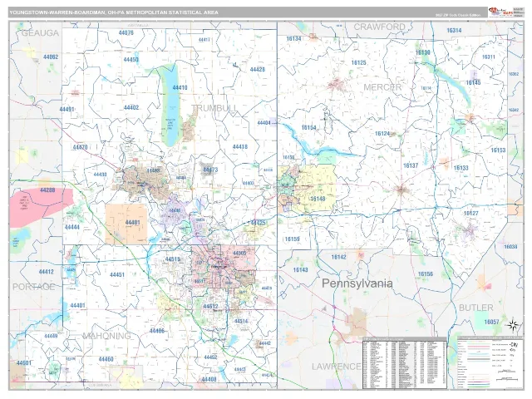Click ZIP code 16159
The height and width of the screenshot is (399, 532).
click(x=292, y=239)
